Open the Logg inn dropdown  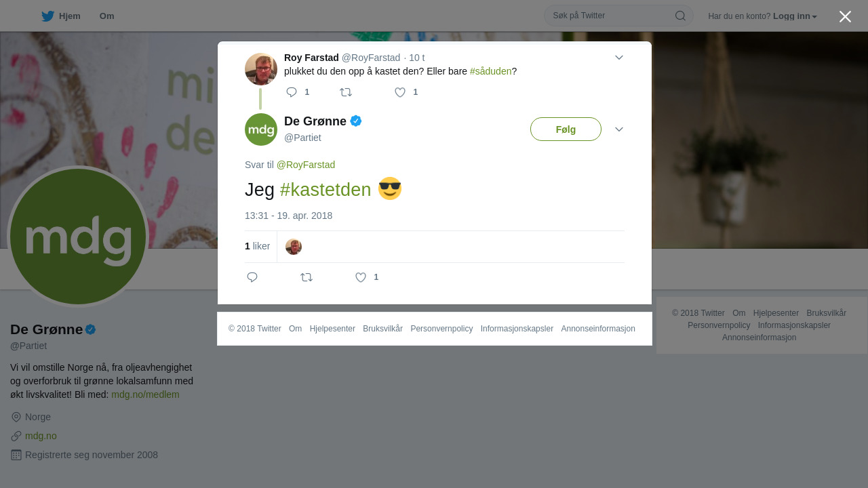tap(795, 16)
